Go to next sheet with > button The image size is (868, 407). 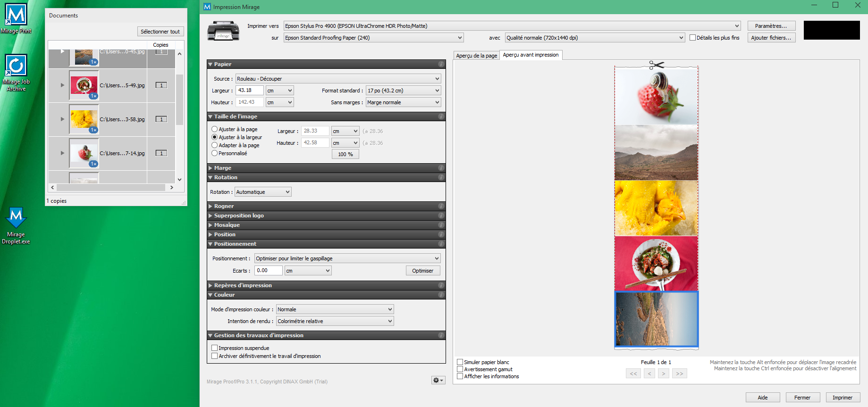coord(664,374)
